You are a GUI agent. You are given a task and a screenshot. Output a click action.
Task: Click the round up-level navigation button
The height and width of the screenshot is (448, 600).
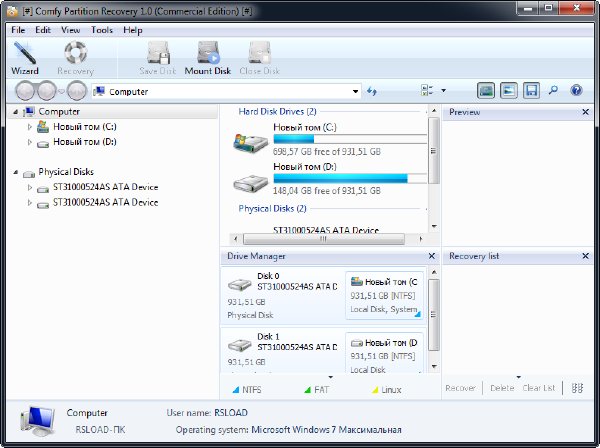[77, 91]
